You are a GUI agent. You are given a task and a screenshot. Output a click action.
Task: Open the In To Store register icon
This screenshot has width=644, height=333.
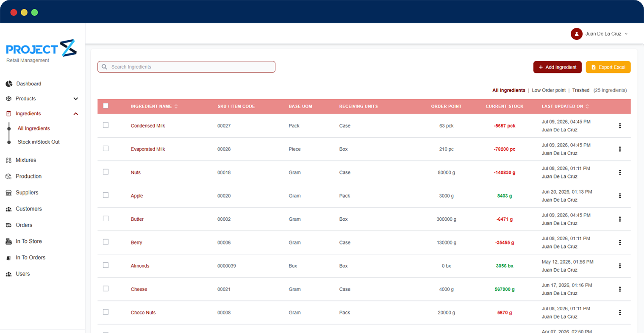click(x=8, y=241)
